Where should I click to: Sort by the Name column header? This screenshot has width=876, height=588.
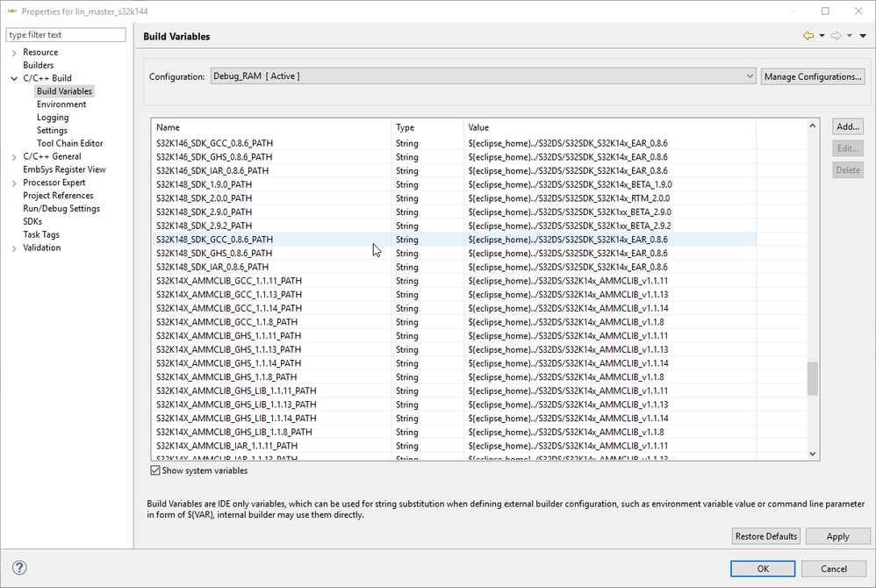pyautogui.click(x=271, y=127)
